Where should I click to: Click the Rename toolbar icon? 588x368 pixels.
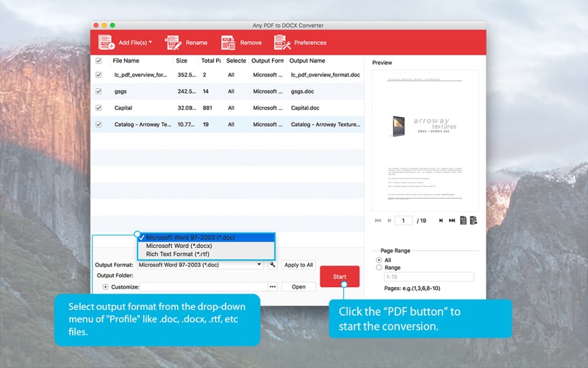(173, 43)
